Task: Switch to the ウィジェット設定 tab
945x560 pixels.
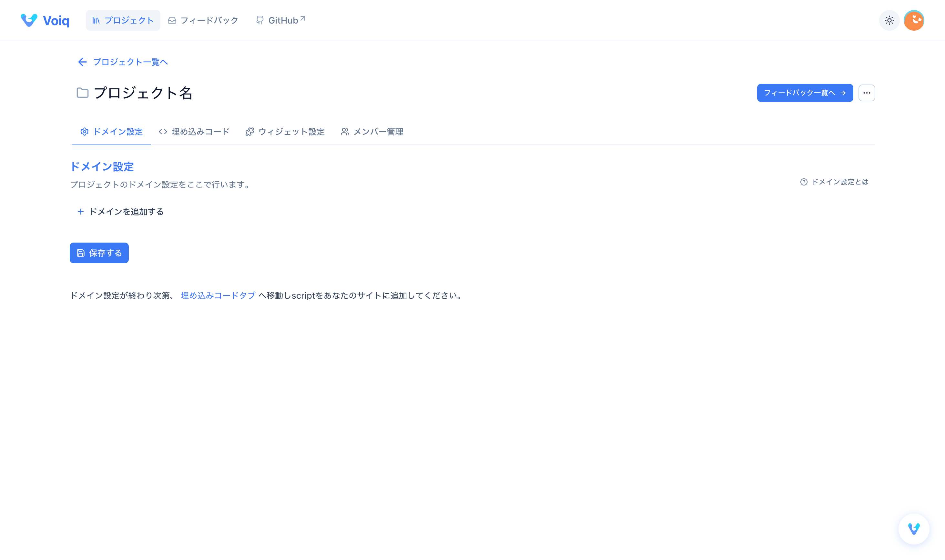Action: [x=285, y=132]
